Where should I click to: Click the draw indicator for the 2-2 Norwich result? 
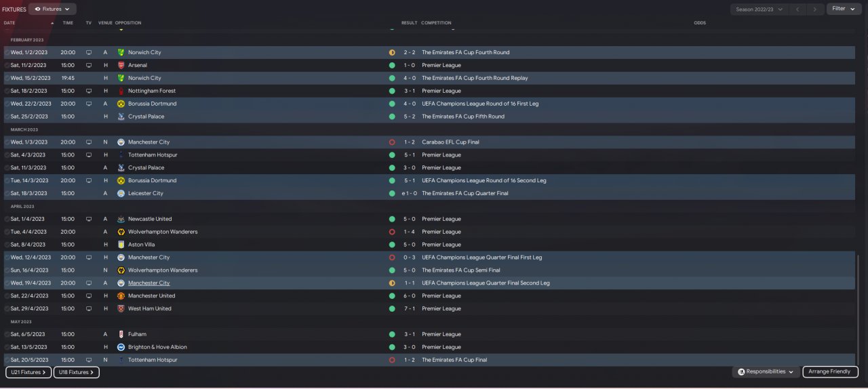[392, 52]
